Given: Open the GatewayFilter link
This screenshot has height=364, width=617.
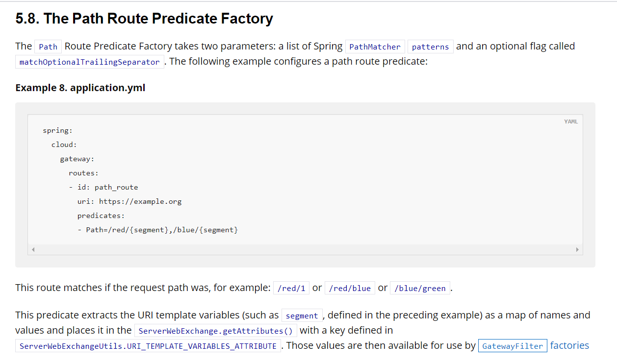Looking at the screenshot, I should coord(513,346).
